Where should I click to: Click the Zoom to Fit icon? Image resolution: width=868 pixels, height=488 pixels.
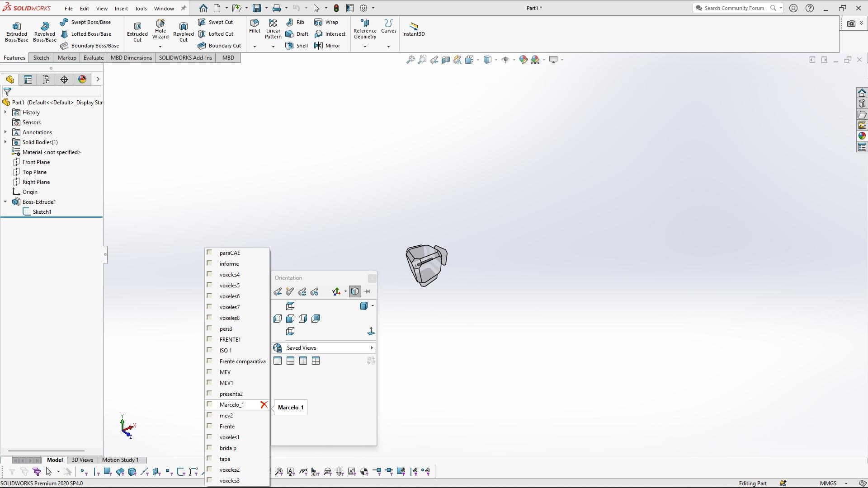pos(410,60)
